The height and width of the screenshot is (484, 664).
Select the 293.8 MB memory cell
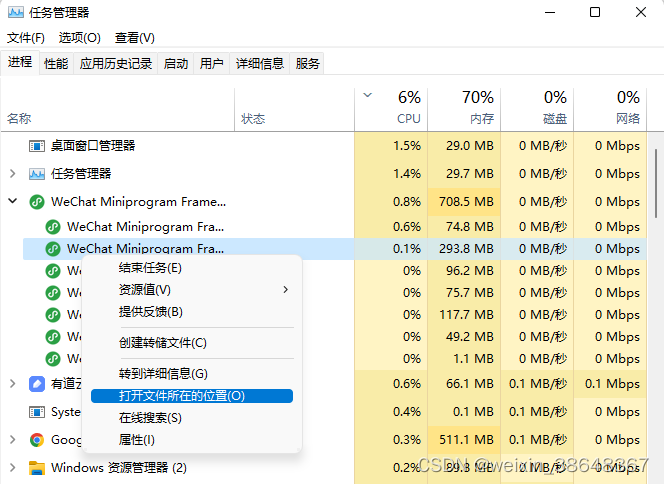[x=464, y=249]
